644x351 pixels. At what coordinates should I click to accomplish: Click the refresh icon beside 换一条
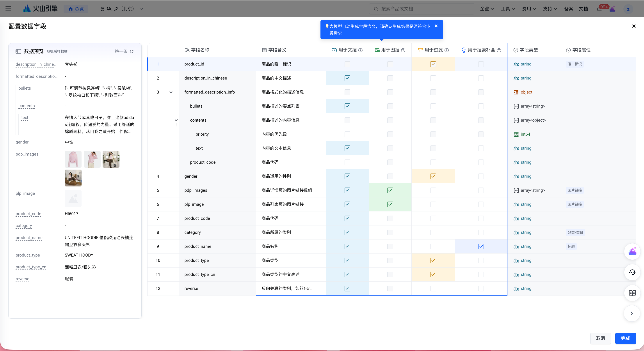[132, 51]
